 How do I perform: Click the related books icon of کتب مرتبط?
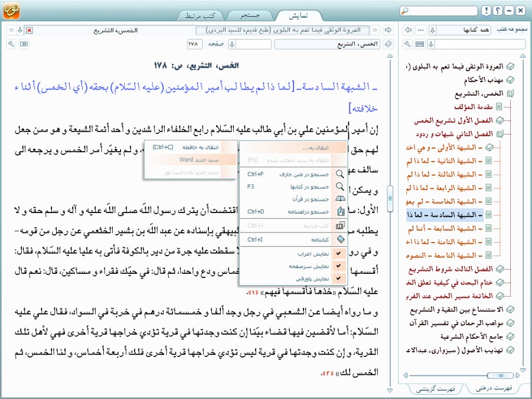[340, 225]
